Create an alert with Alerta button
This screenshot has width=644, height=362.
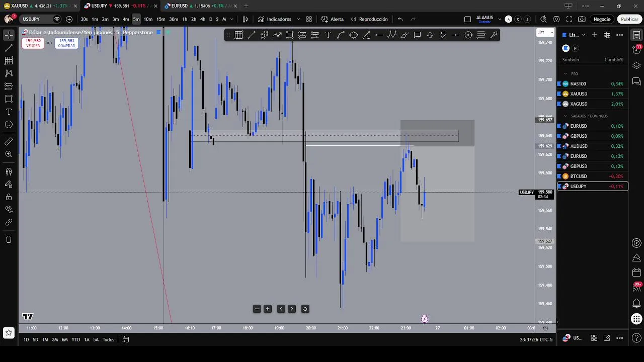[333, 19]
